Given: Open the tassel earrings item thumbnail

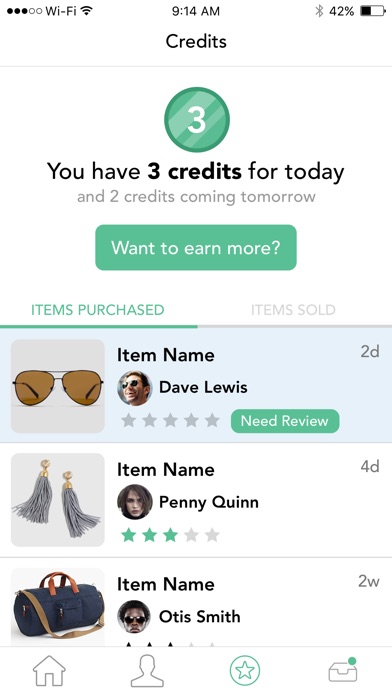Looking at the screenshot, I should [58, 500].
